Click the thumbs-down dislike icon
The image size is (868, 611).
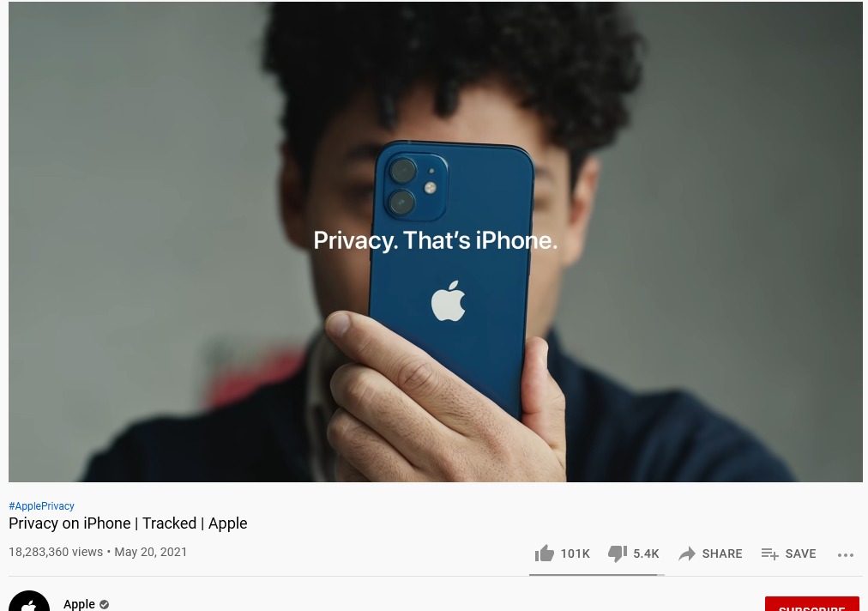(x=618, y=554)
